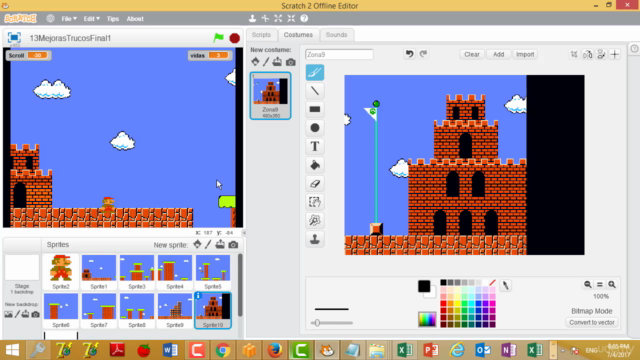
Task: Open the Tips menu item
Action: tap(113, 19)
